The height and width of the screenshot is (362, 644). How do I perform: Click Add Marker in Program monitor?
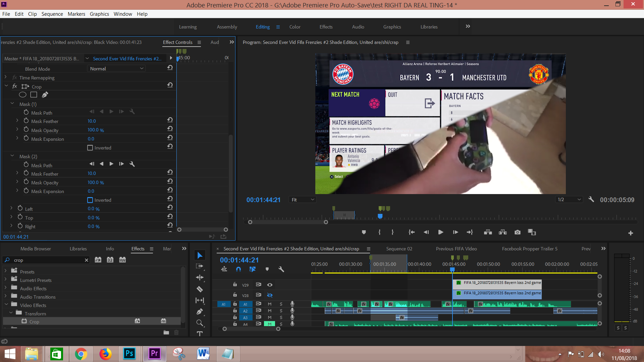coord(364,232)
